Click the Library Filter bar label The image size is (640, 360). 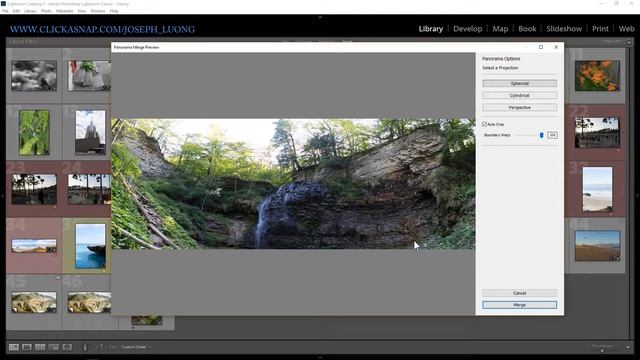click(x=22, y=42)
